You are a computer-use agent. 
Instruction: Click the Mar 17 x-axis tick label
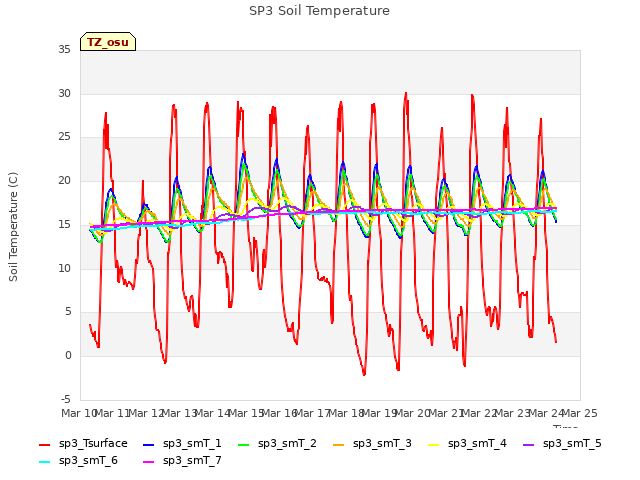tap(312, 413)
